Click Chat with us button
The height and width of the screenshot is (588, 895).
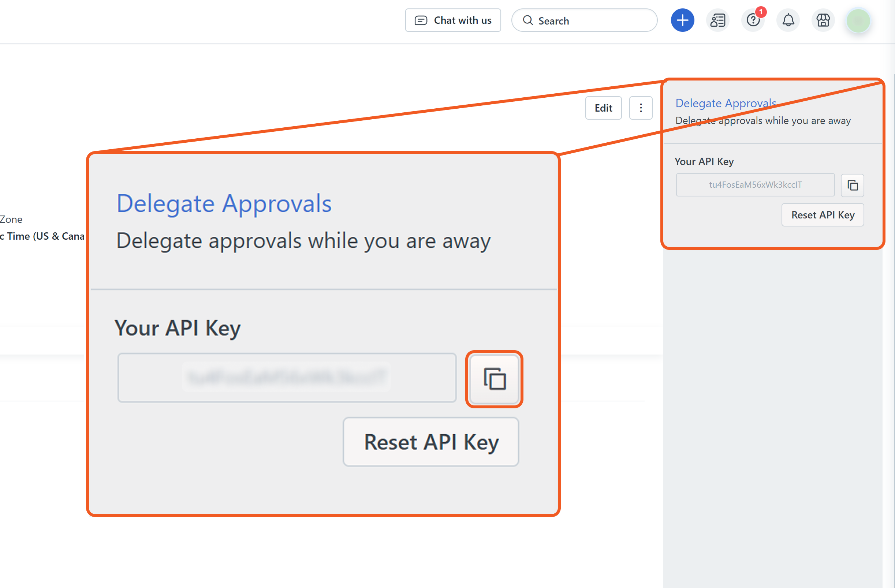453,20
